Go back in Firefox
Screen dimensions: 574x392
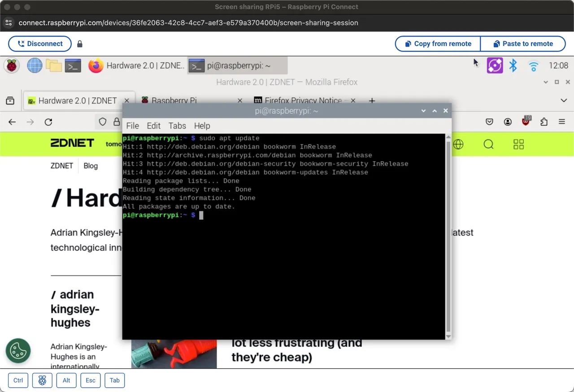pyautogui.click(x=12, y=122)
